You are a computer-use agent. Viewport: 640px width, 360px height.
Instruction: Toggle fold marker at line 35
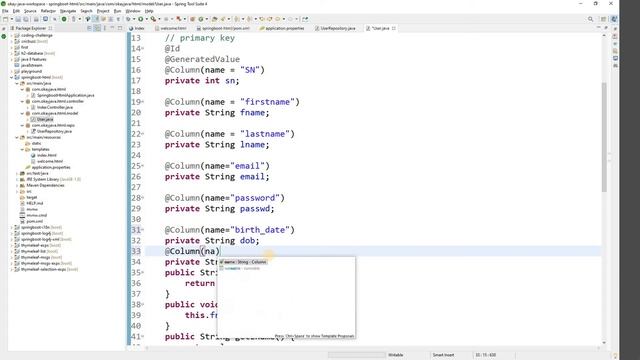coord(142,273)
